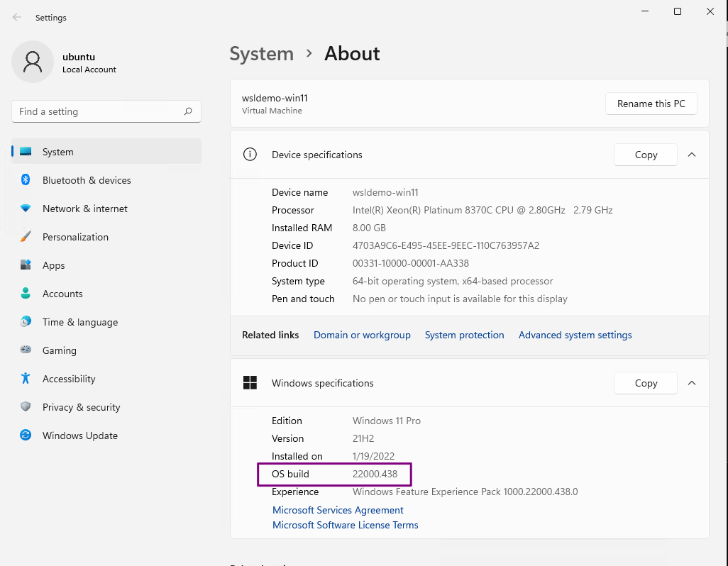Click the Apps sidebar icon
Viewport: 728px width, 566px height.
click(26, 265)
